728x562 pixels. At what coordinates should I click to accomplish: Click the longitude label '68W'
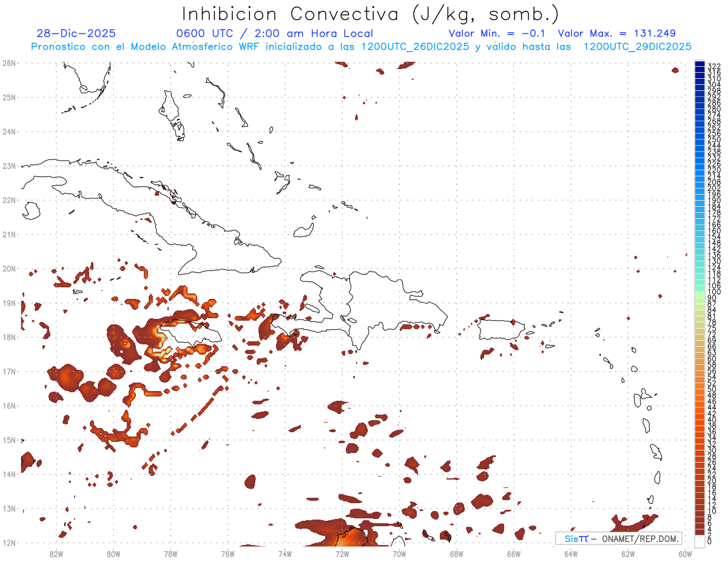point(456,554)
